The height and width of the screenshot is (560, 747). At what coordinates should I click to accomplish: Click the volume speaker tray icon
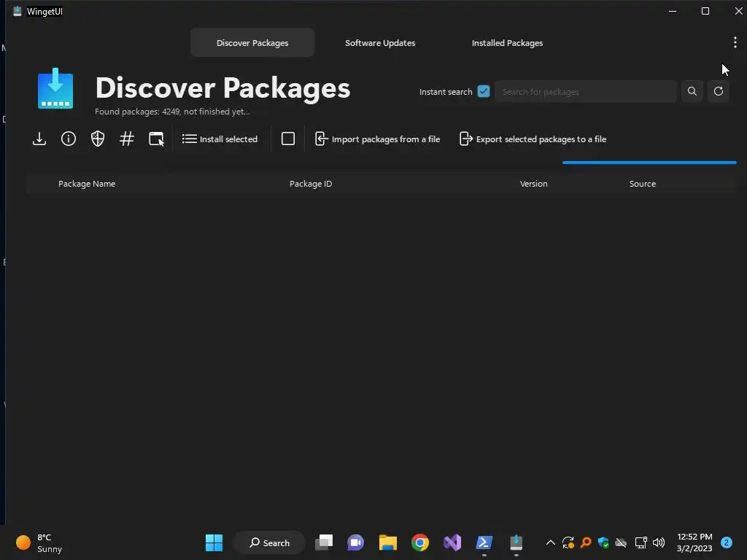[659, 542]
